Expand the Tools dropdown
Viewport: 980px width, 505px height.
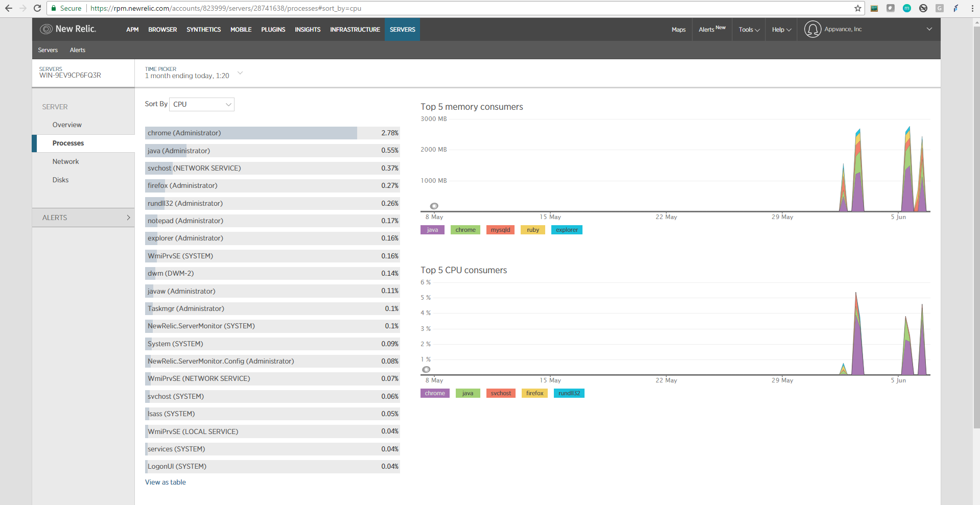tap(749, 30)
